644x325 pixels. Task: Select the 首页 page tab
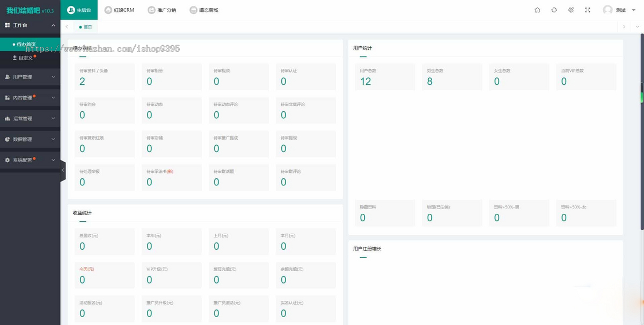coord(85,27)
